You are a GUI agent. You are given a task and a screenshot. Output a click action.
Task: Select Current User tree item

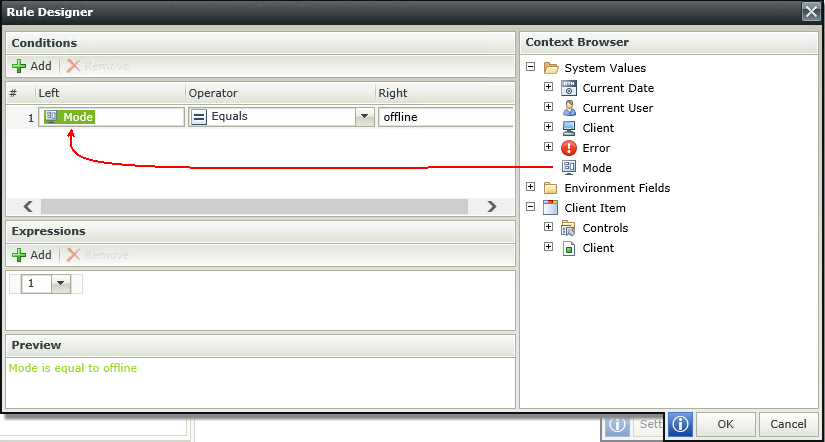[618, 108]
